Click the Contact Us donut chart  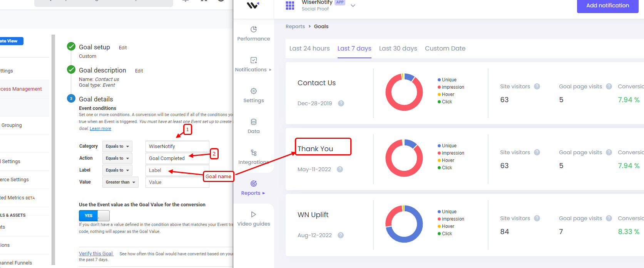pyautogui.click(x=404, y=92)
